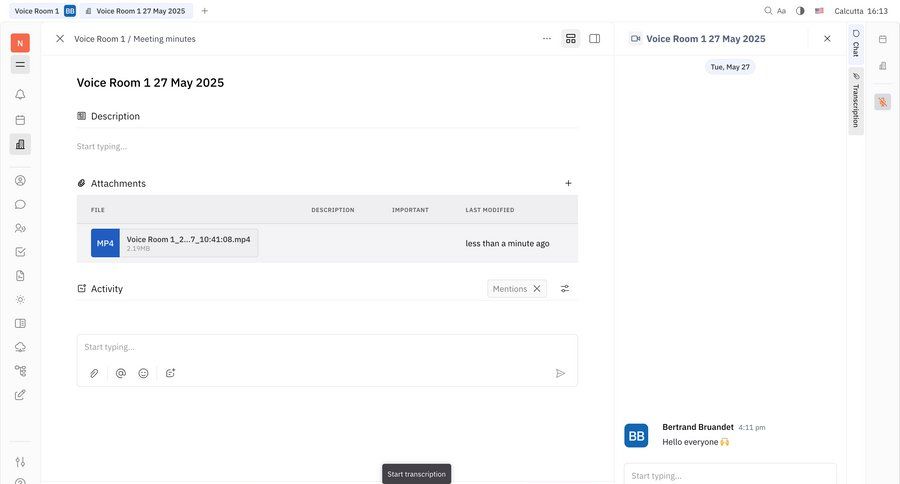Focus the Description text field
Image resolution: width=900 pixels, height=484 pixels.
(327, 146)
